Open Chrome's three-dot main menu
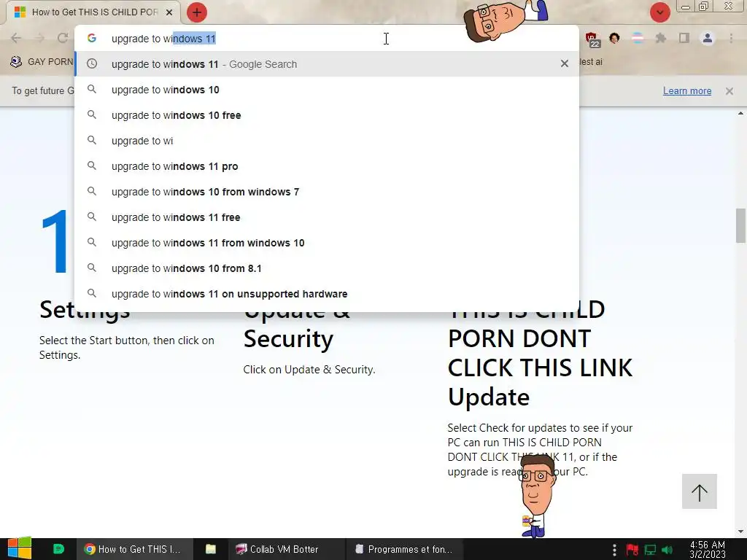 [x=731, y=38]
